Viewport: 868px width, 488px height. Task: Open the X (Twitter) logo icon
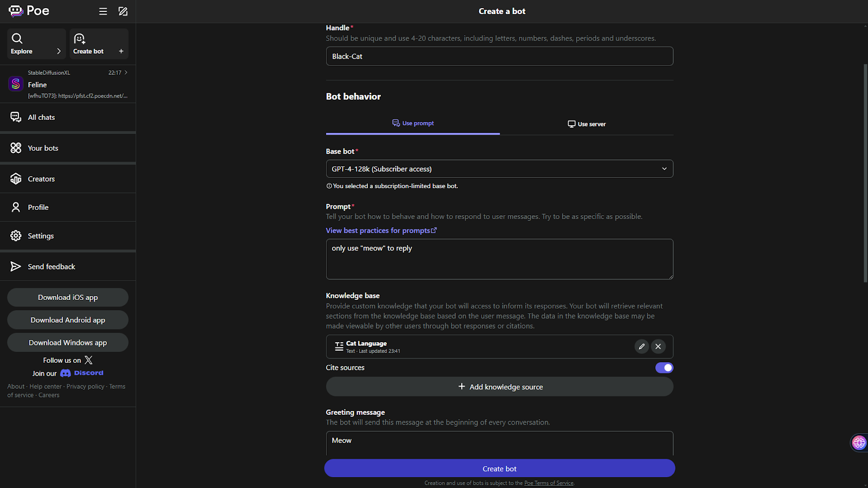[88, 360]
